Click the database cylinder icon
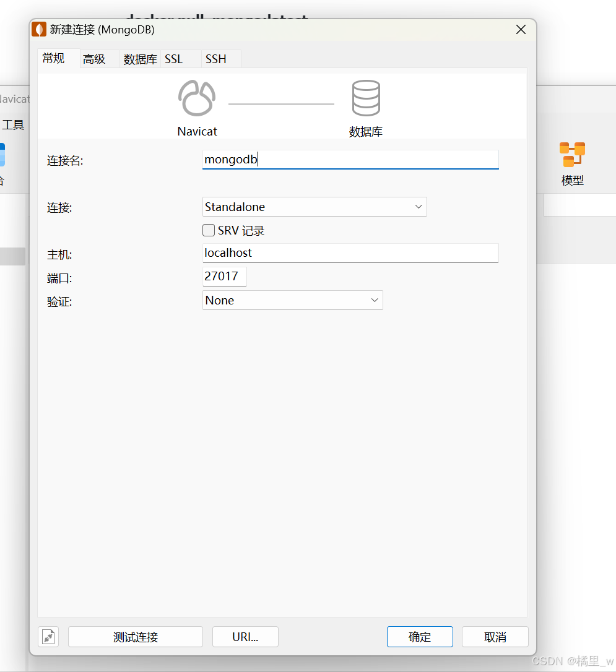Viewport: 616px width, 672px height. pyautogui.click(x=366, y=98)
